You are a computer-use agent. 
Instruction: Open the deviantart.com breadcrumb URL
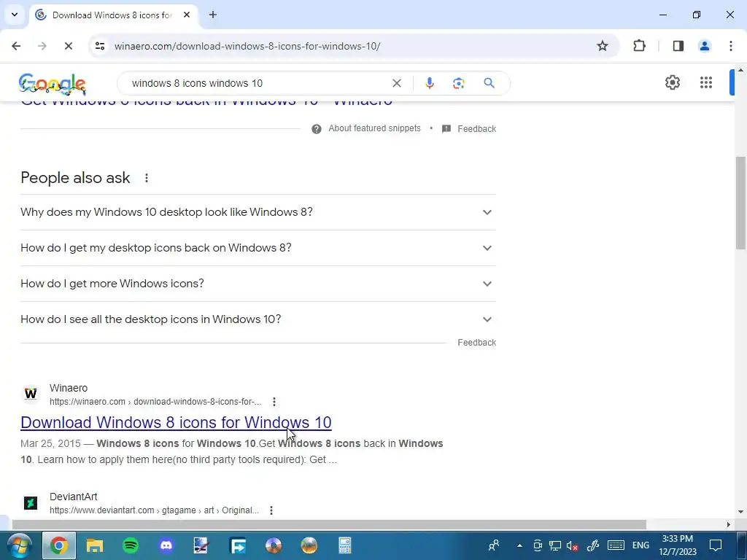pos(154,510)
